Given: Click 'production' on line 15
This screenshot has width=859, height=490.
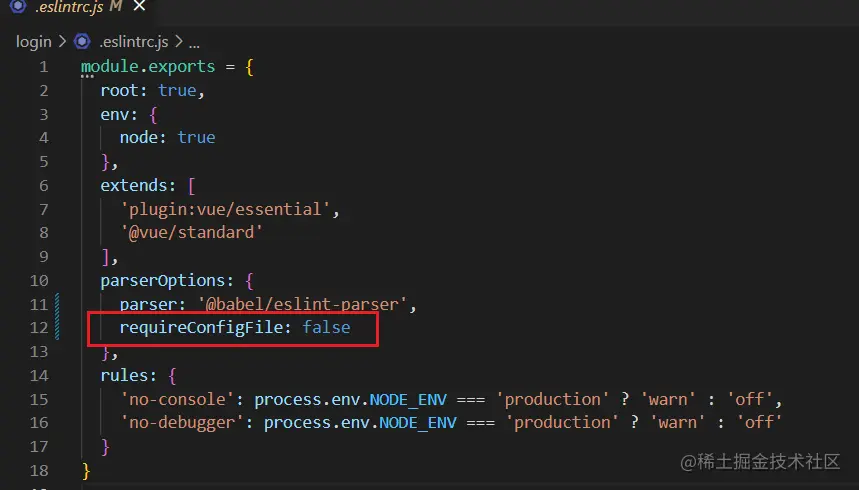Looking at the screenshot, I should click(x=552, y=400).
